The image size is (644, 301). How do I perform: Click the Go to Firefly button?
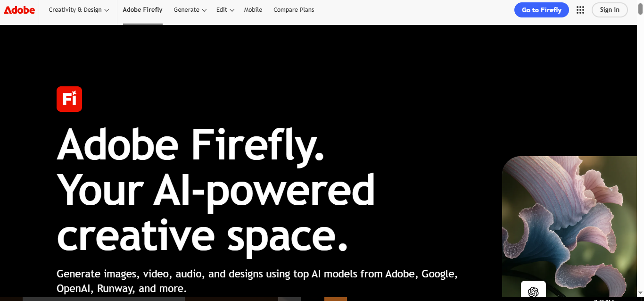pyautogui.click(x=541, y=9)
